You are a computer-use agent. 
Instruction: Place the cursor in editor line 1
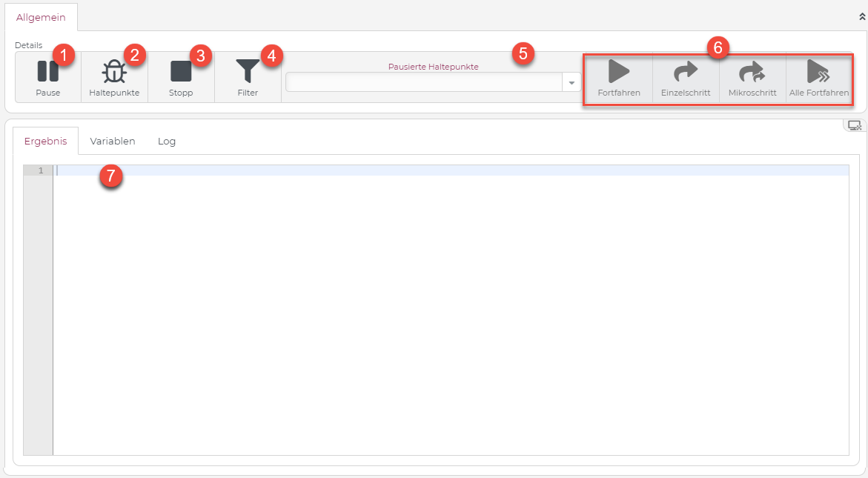(x=445, y=170)
